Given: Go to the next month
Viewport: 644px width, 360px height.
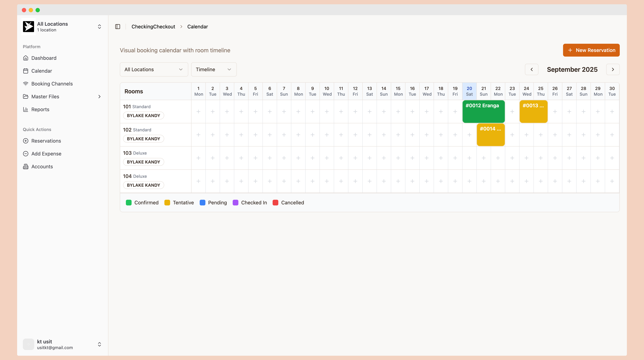Looking at the screenshot, I should pos(613,69).
